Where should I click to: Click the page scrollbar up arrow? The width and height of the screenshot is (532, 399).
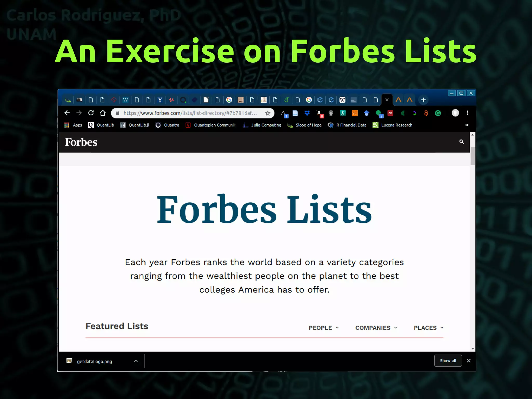click(x=473, y=135)
